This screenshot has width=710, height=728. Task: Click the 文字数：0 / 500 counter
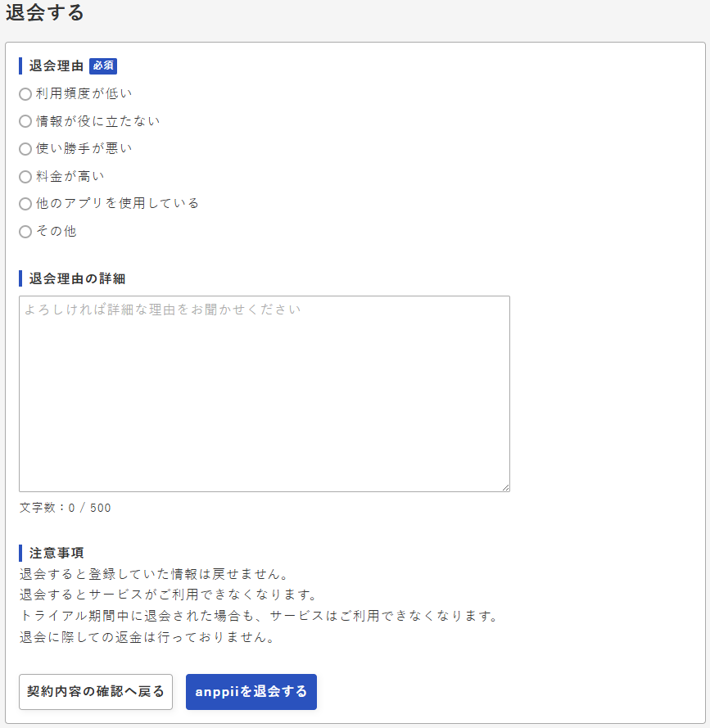pyautogui.click(x=65, y=508)
